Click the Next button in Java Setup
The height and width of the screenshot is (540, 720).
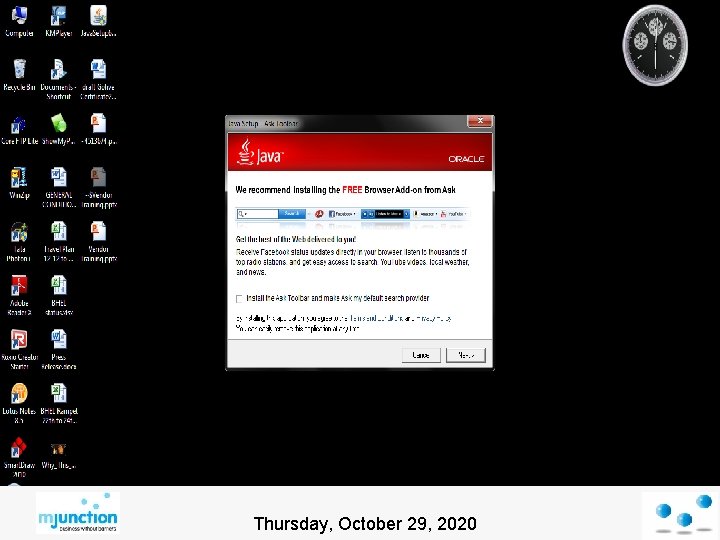point(466,355)
